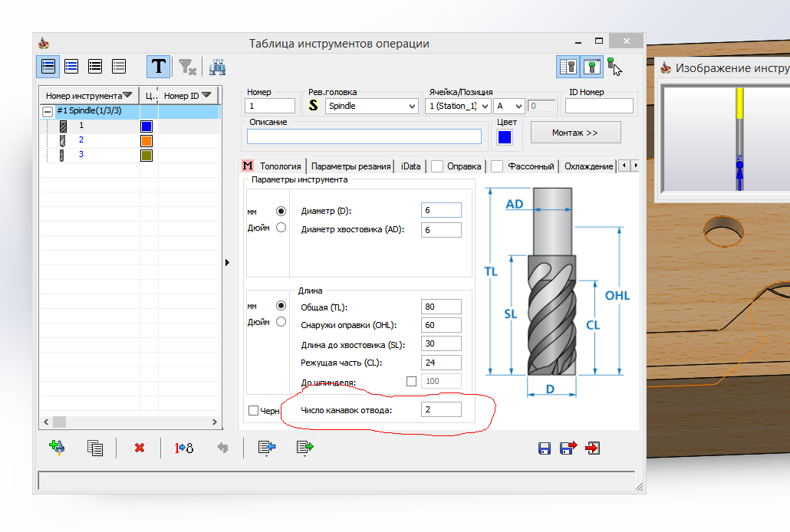The image size is (790, 532).
Task: Enable the Оправка tab checkbox
Action: (437, 166)
